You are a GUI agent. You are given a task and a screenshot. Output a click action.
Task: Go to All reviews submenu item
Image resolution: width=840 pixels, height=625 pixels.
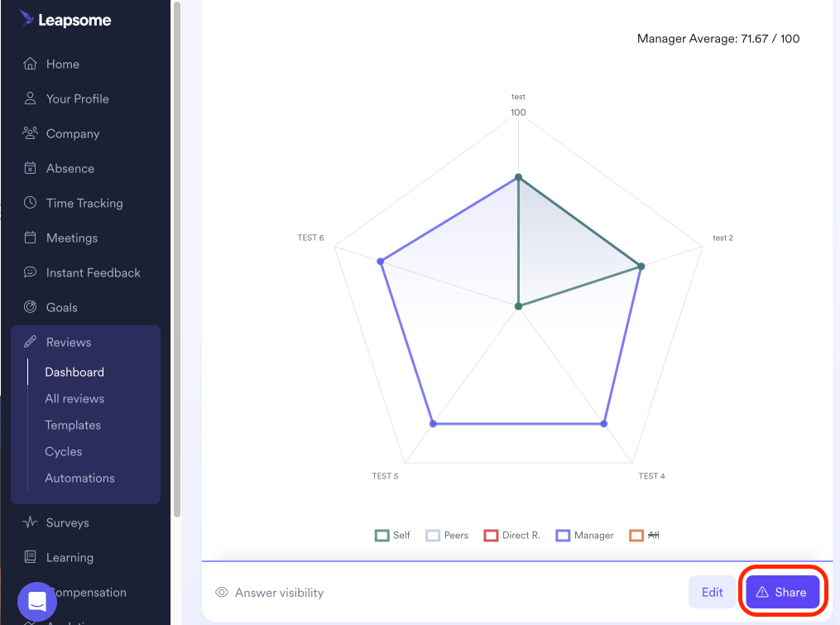(74, 398)
